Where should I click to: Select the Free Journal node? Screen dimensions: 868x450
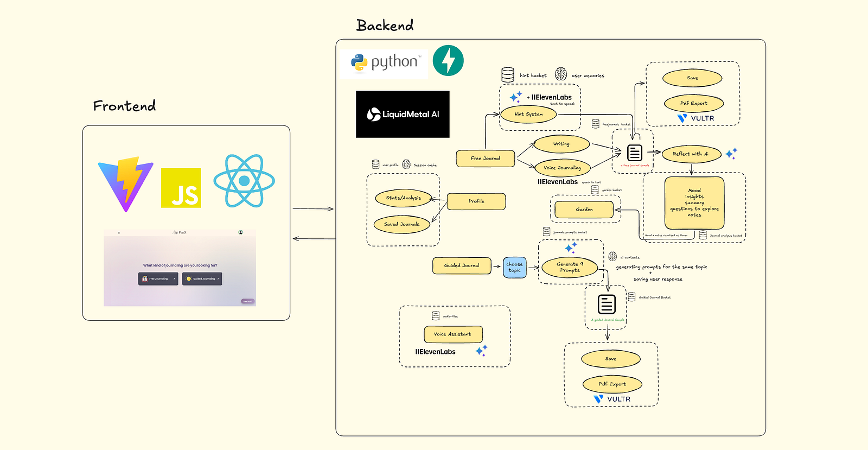(x=486, y=158)
